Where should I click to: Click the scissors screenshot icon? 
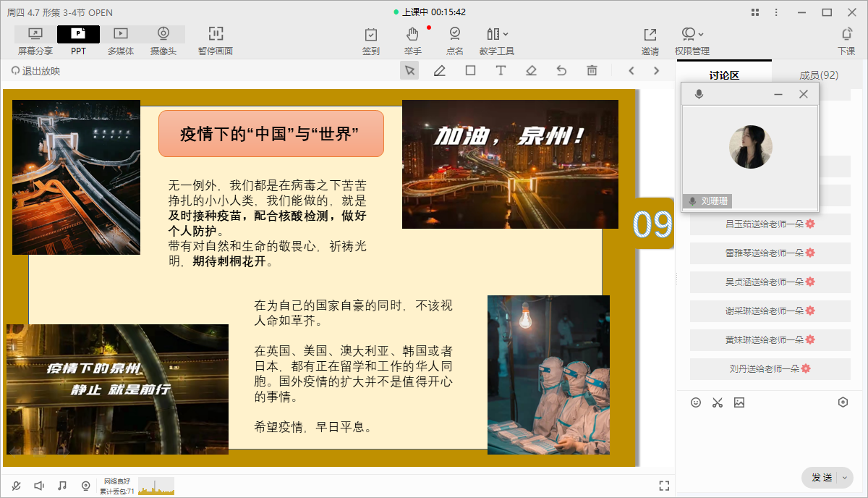click(x=718, y=402)
